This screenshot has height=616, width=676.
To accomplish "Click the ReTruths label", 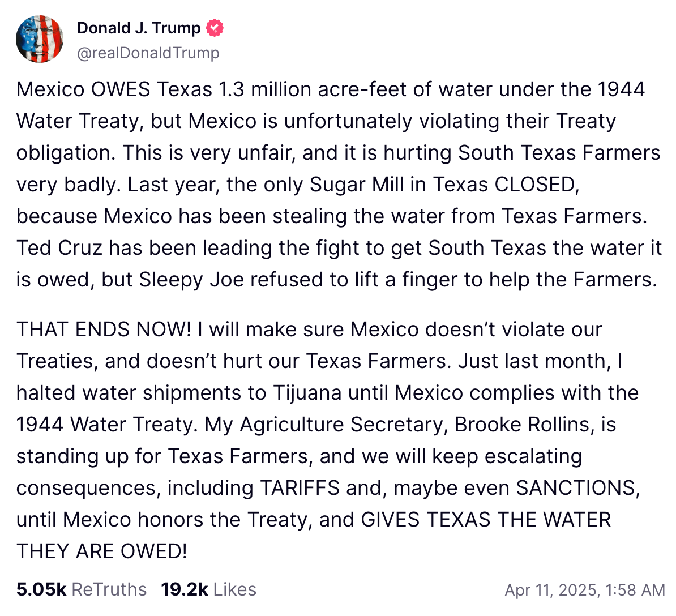I will pyautogui.click(x=109, y=589).
